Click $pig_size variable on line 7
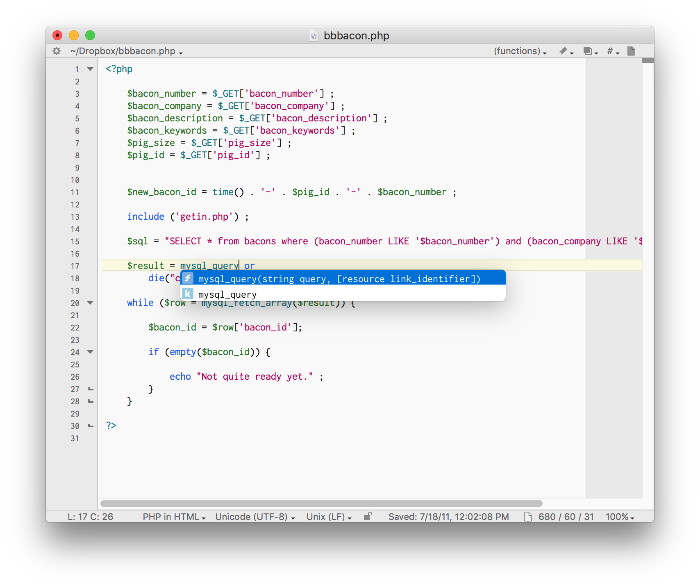Image resolution: width=700 pixels, height=588 pixels. click(x=151, y=143)
